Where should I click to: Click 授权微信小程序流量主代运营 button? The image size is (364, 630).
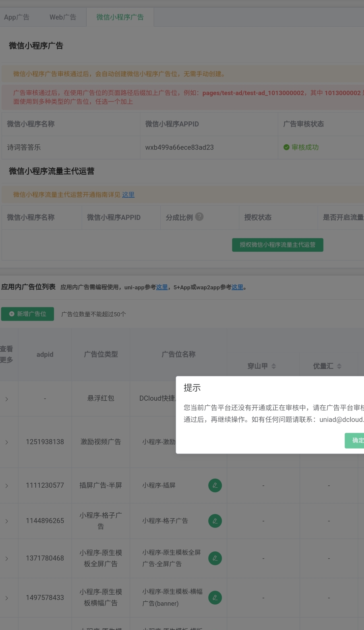point(277,245)
